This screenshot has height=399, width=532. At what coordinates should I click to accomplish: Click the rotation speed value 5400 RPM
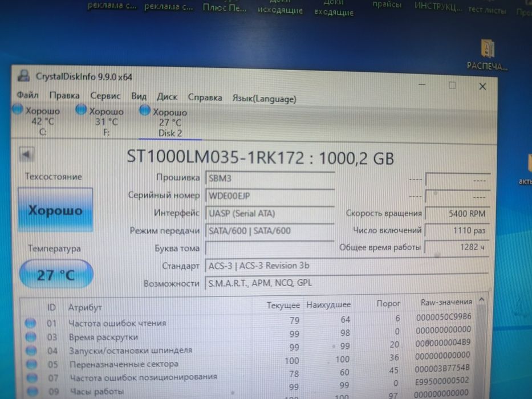coord(457,213)
